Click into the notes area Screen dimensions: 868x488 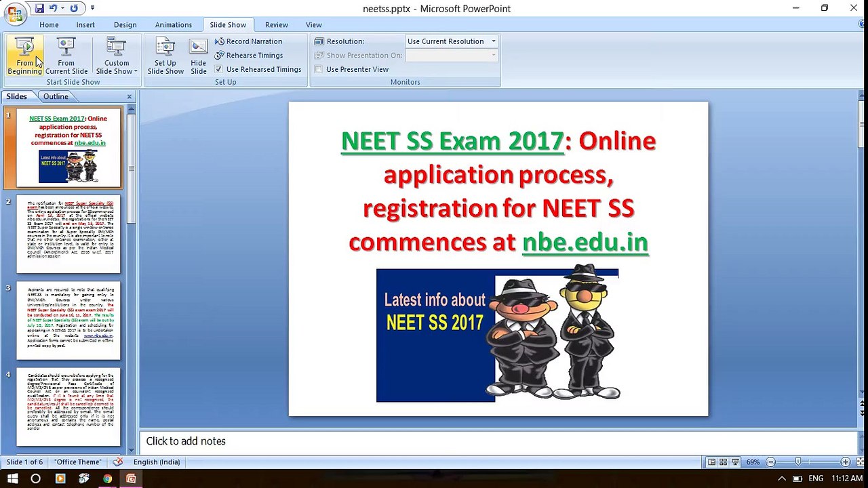[498, 441]
